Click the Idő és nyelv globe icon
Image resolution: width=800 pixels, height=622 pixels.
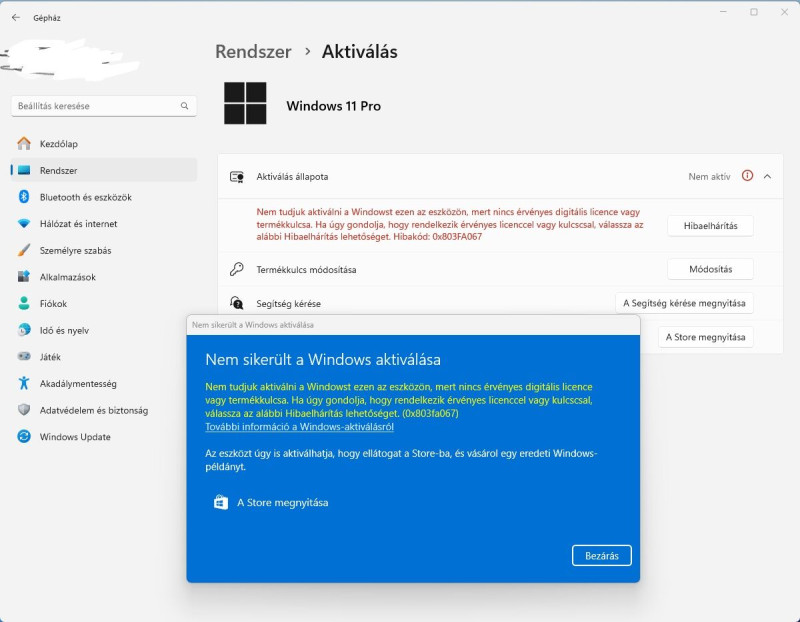point(24,330)
